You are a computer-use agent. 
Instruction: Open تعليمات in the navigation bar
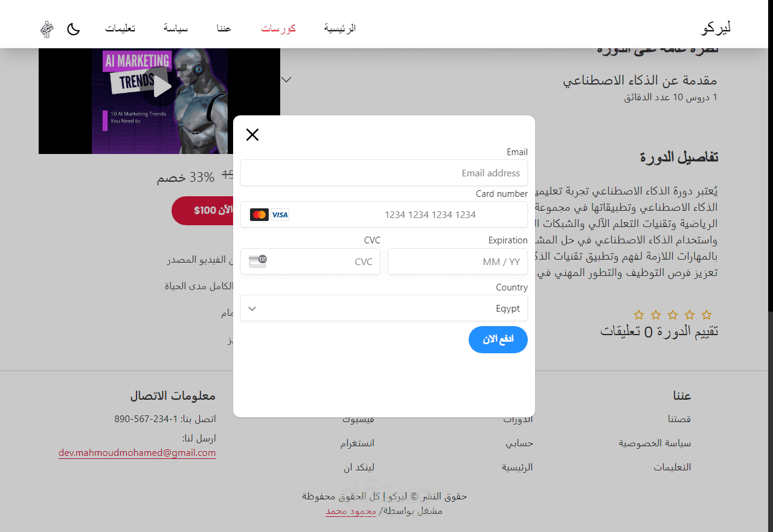click(120, 28)
